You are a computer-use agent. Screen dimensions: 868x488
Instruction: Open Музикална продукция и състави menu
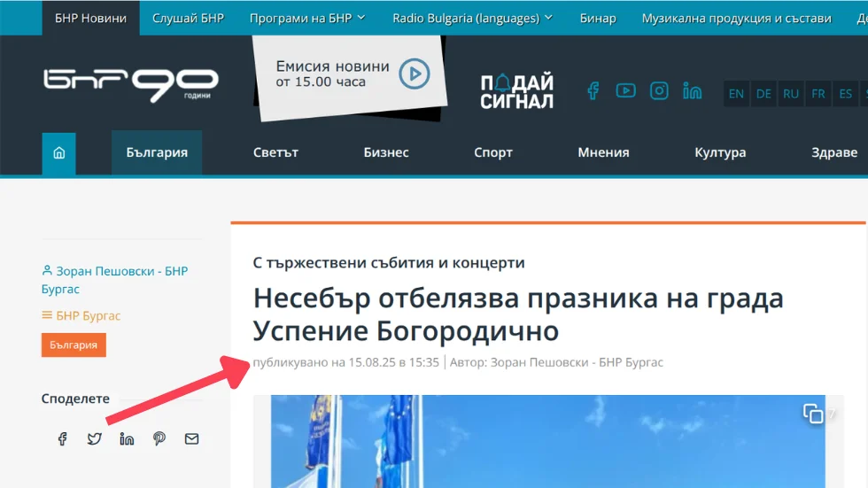pos(736,19)
